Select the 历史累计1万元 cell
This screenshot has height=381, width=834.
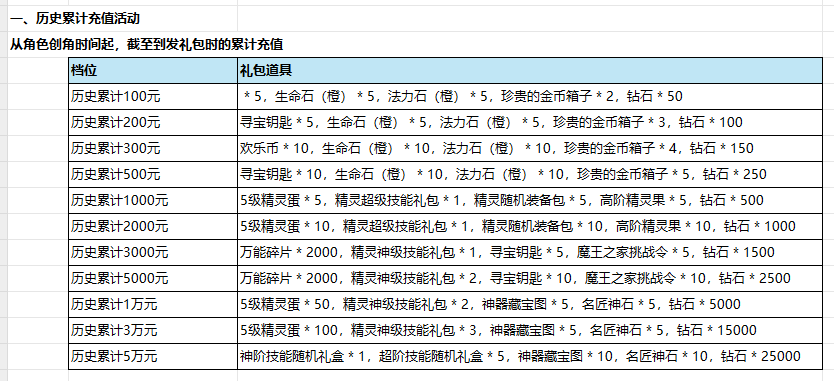pos(153,304)
